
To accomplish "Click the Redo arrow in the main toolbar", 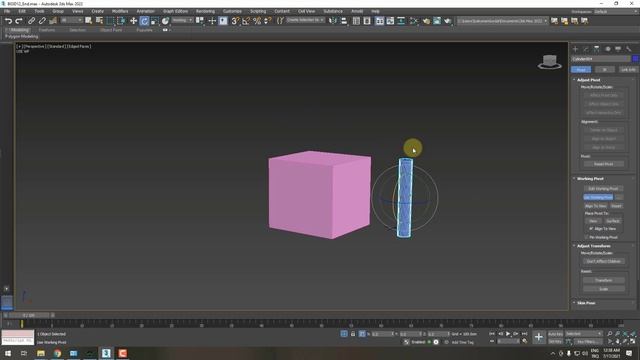I will point(19,21).
